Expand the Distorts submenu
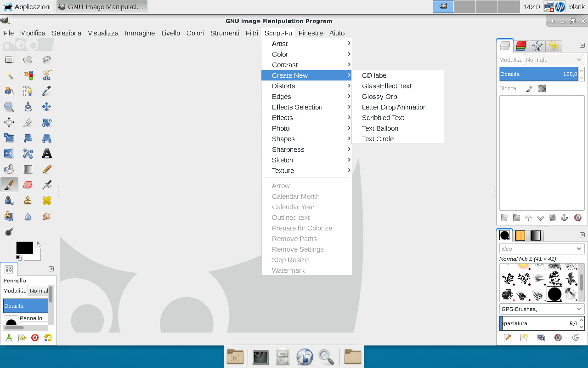The image size is (588, 368). 307,86
